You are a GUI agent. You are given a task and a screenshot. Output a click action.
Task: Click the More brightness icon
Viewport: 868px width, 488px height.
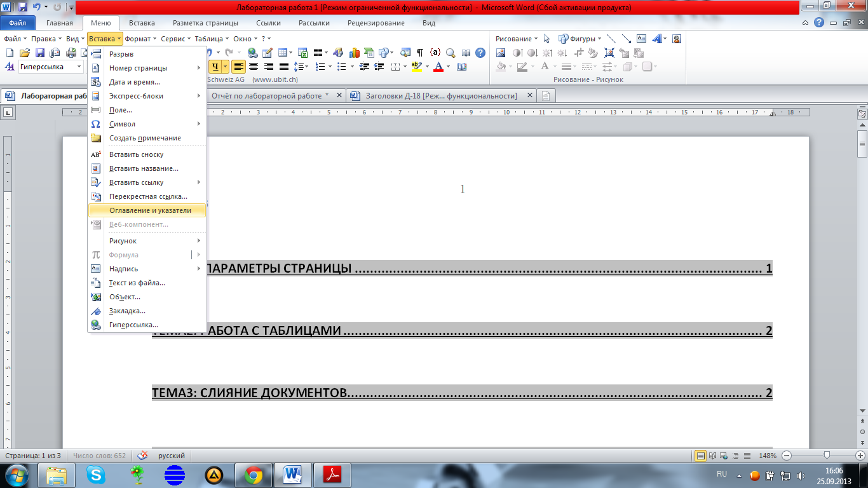547,53
